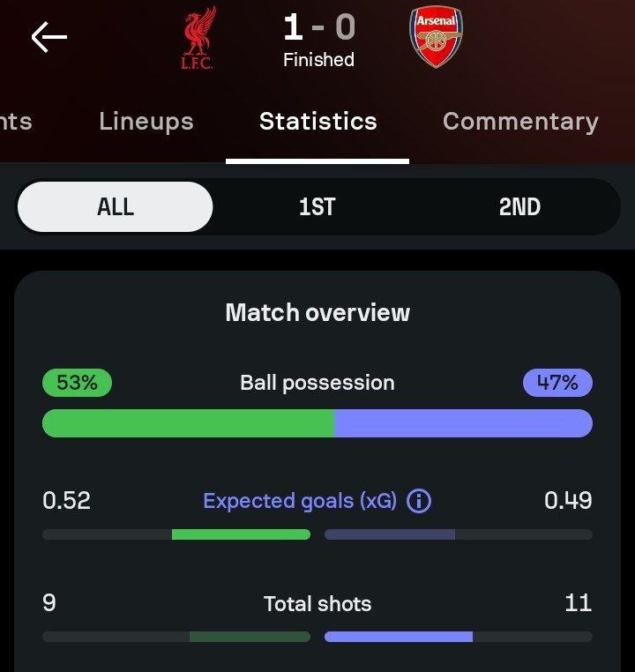Select the ALL period filter

[x=116, y=207]
